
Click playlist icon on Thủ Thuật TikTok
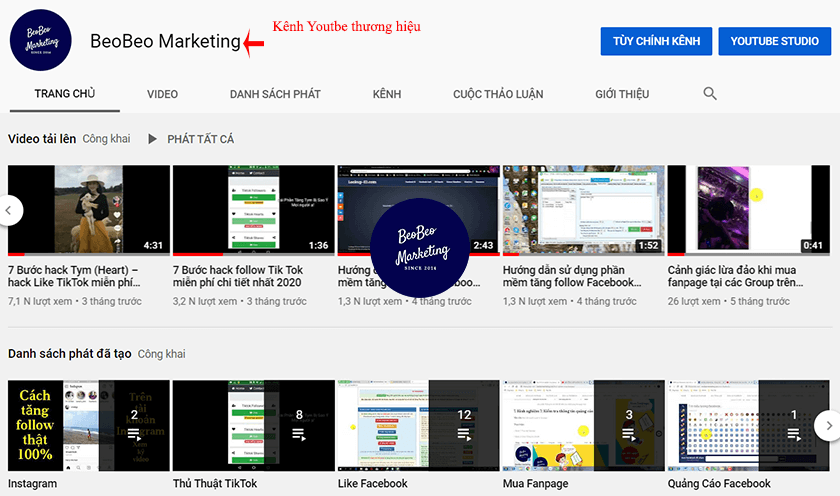pos(300,435)
